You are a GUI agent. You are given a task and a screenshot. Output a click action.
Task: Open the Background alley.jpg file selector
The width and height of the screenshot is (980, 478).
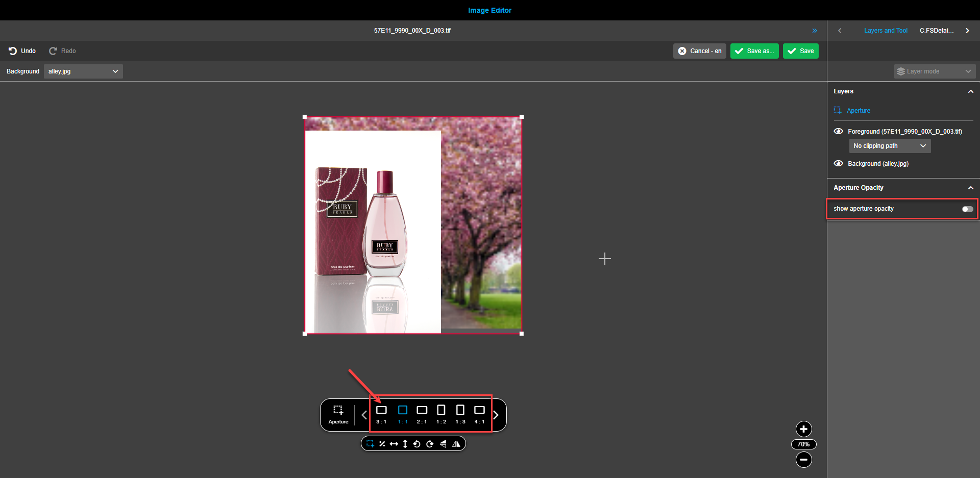(83, 71)
